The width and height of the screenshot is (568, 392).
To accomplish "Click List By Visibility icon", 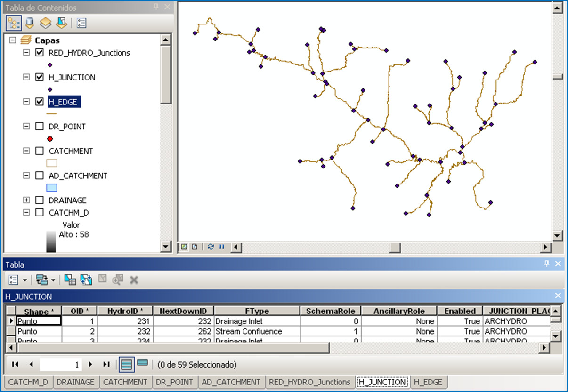I will tap(45, 23).
